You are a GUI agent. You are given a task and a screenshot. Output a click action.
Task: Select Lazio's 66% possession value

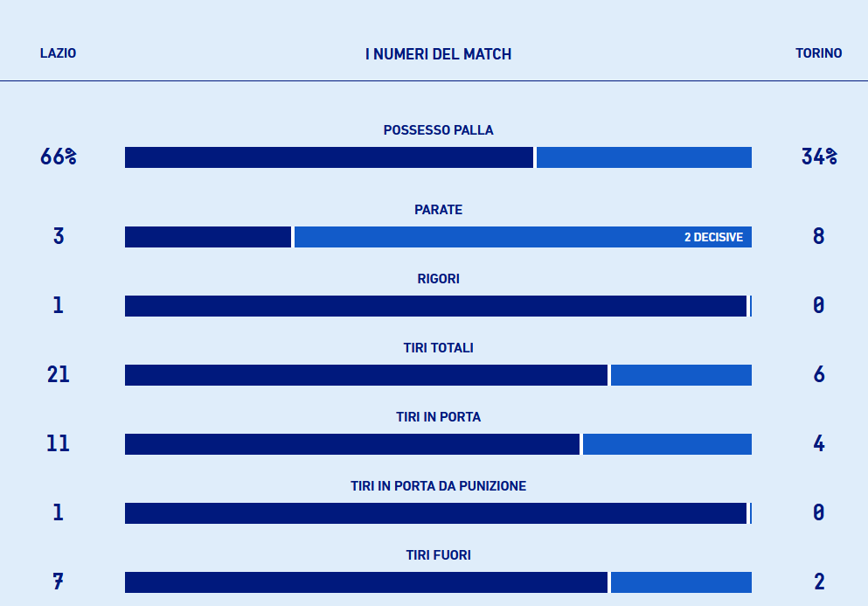tap(58, 157)
